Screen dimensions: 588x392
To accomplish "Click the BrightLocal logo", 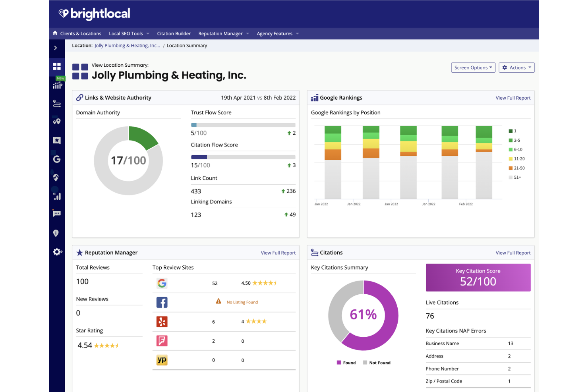I will (94, 14).
